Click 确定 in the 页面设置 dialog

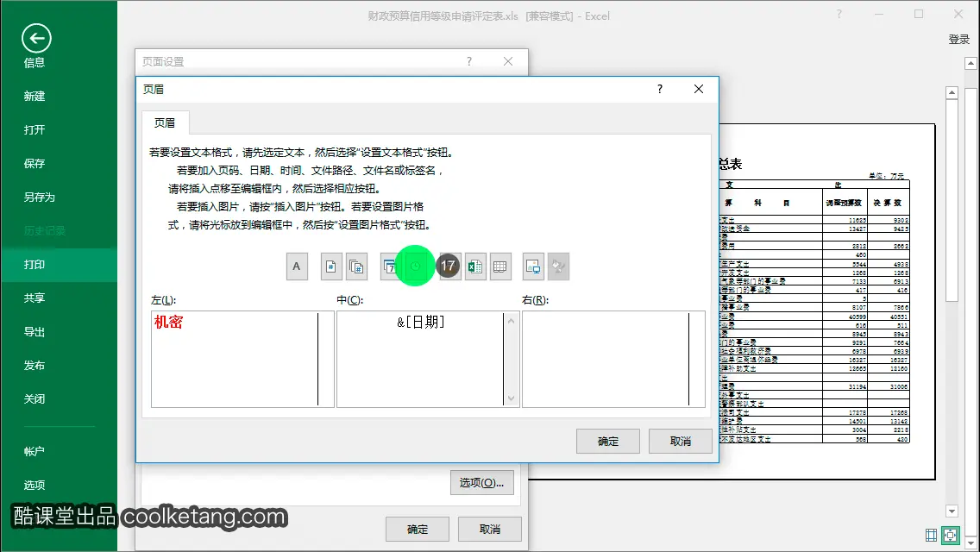(418, 530)
